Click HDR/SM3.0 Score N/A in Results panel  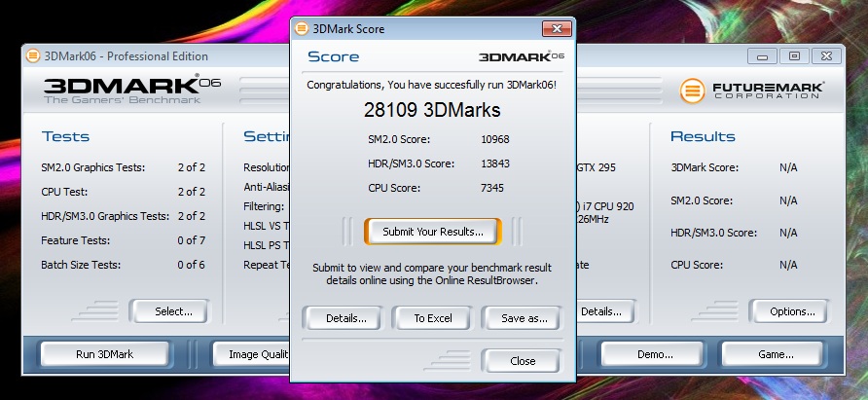click(x=734, y=233)
